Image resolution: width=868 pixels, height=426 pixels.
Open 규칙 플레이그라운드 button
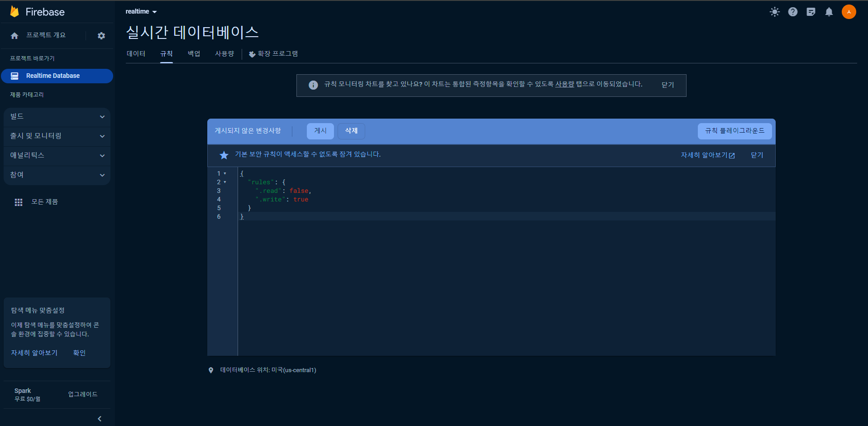point(735,131)
